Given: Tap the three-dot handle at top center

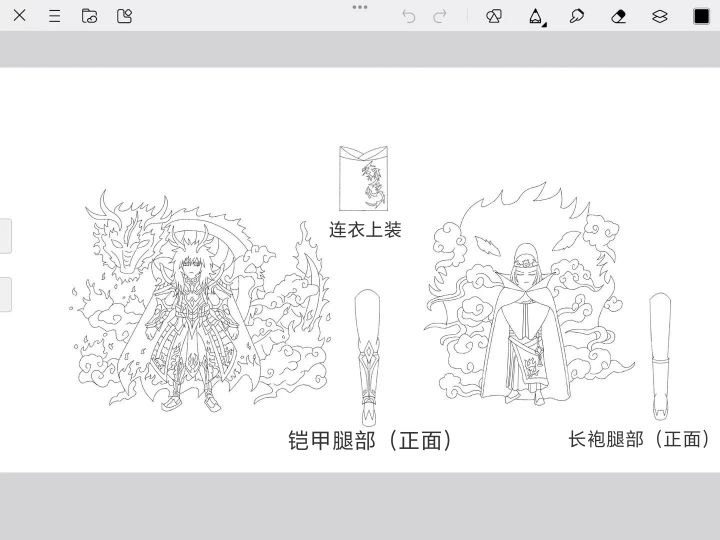Looking at the screenshot, I should 360,7.
